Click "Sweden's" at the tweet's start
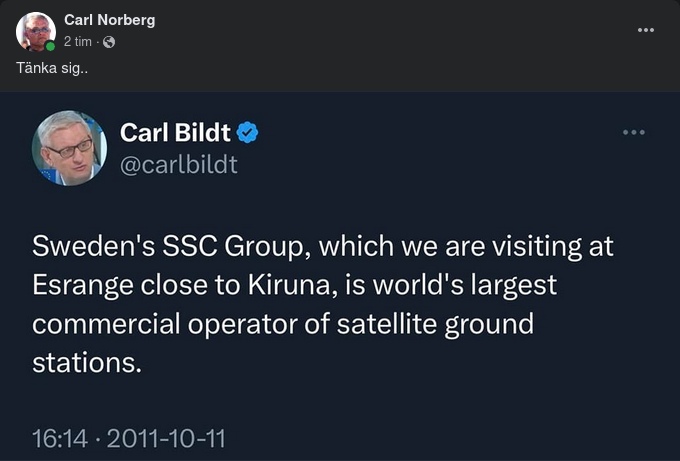 click(x=87, y=246)
